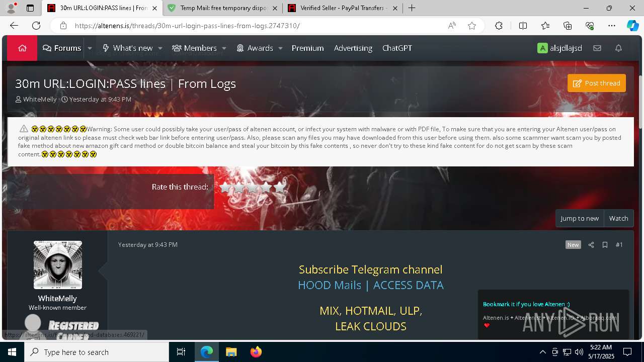Click Jump to new button
The image size is (644, 362).
580,218
